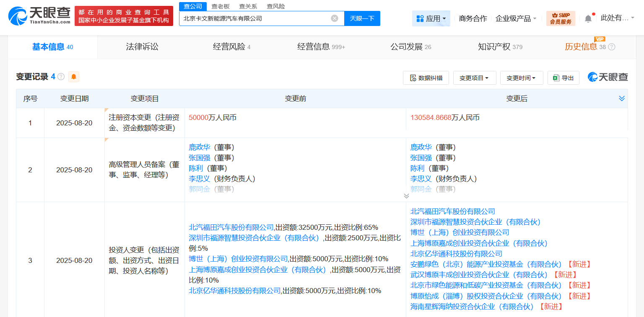This screenshot has height=317, width=644.
Task: Click 高级管理人员备案 change item cell
Action: click(x=144, y=170)
